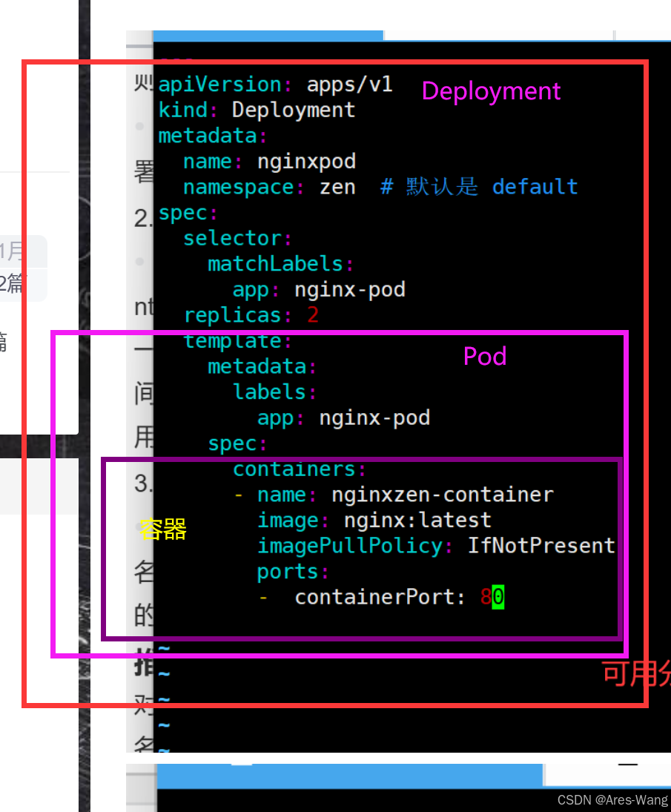
Task: Click the red replicas value 2
Action: pos(311,315)
